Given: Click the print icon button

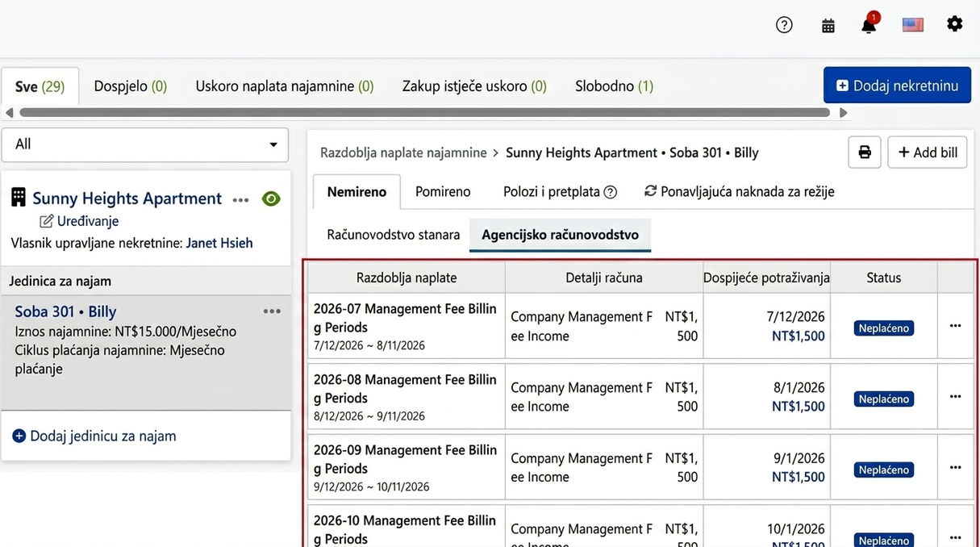Looking at the screenshot, I should click(865, 152).
